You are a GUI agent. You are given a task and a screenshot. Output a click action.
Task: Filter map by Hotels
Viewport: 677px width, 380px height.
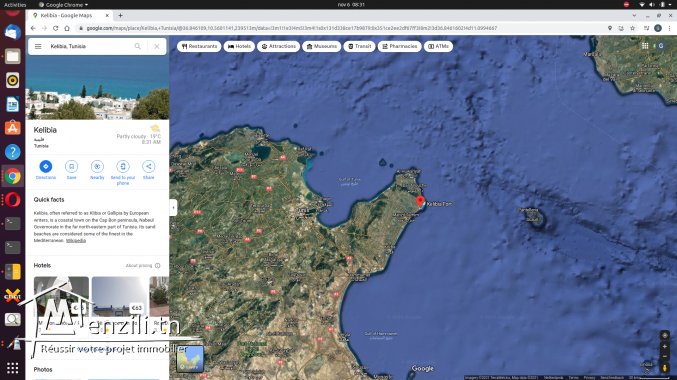(239, 46)
